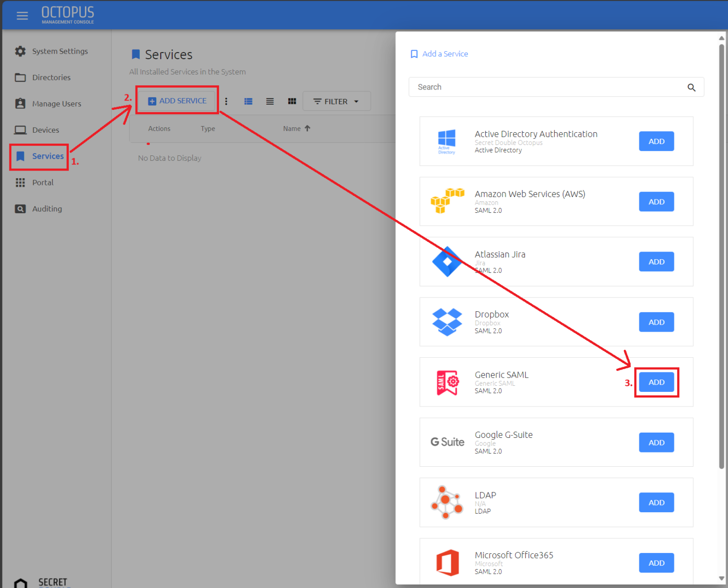Switch services to grid view layout
This screenshot has height=588, width=728.
(292, 101)
